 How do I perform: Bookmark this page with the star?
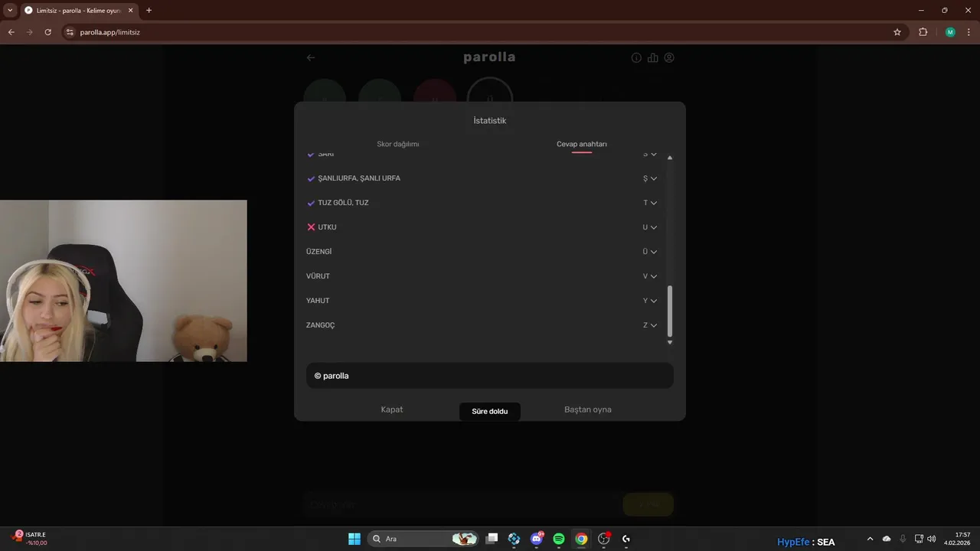pos(897,32)
